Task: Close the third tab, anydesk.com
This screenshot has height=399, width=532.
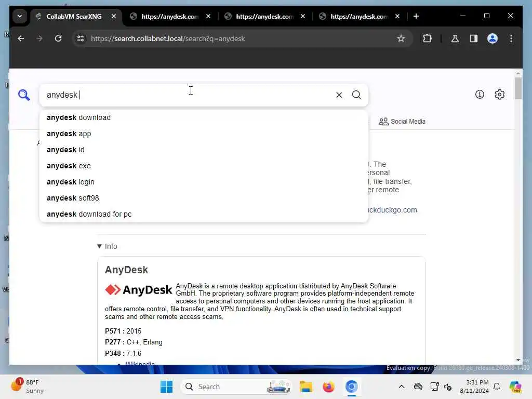Action: click(303, 16)
